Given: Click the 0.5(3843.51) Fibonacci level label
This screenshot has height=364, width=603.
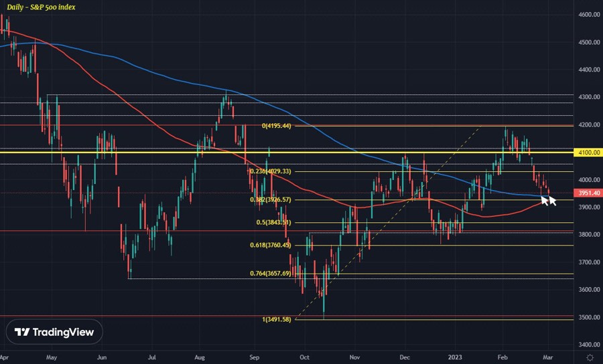Looking at the screenshot, I should coord(273,222).
